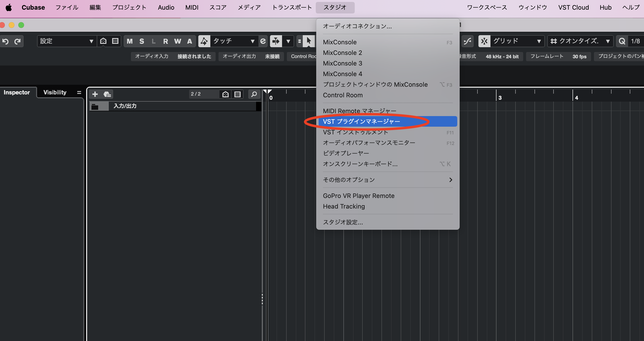Open オーディオパフォーマンスモニター
644x341 pixels.
(x=387, y=143)
